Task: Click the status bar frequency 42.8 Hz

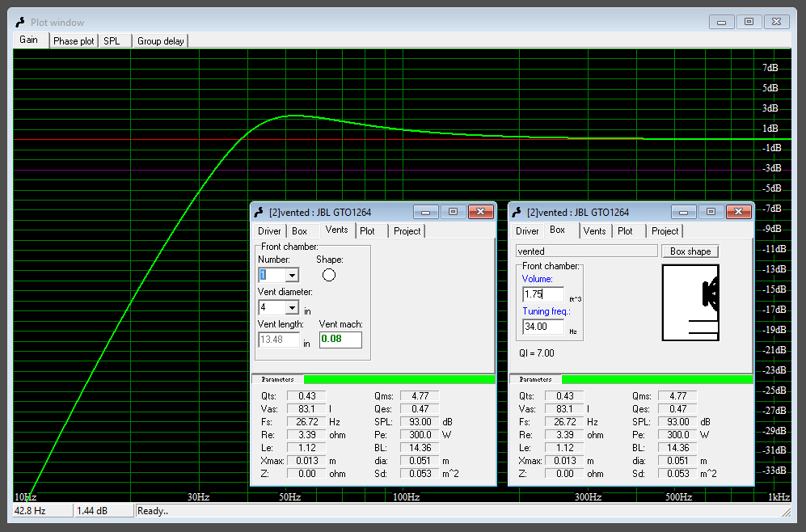Action: 43,511
